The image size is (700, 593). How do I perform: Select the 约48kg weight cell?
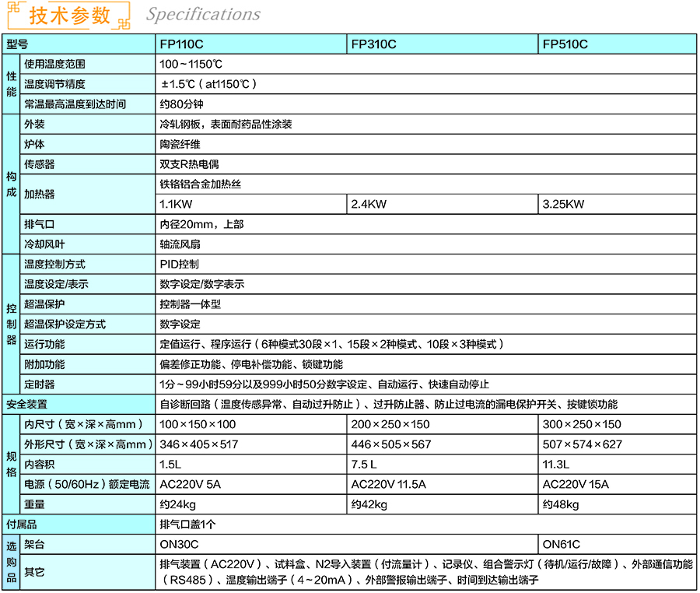(x=560, y=505)
